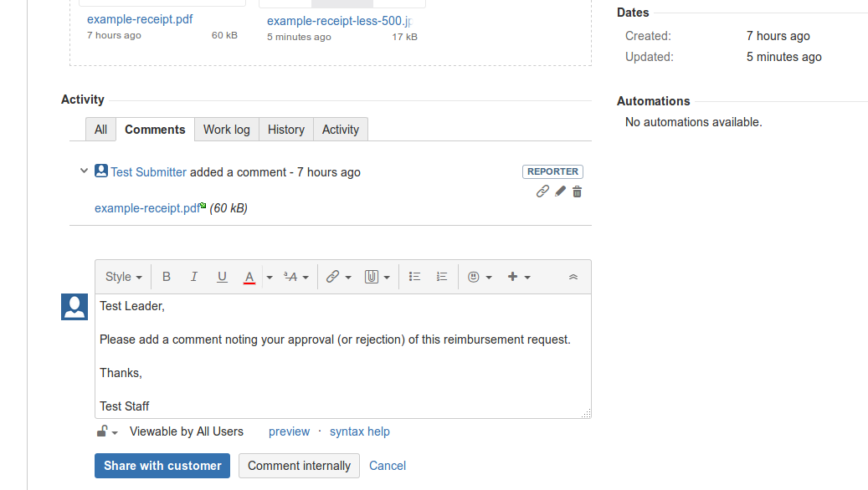The height and width of the screenshot is (490, 868).
Task: Expand the more text colors dropdown arrow
Action: [270, 277]
